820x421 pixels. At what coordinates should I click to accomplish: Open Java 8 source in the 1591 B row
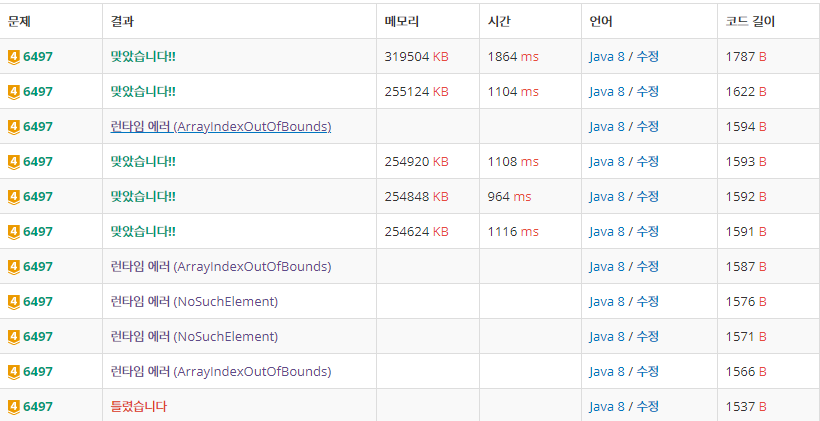(607, 232)
